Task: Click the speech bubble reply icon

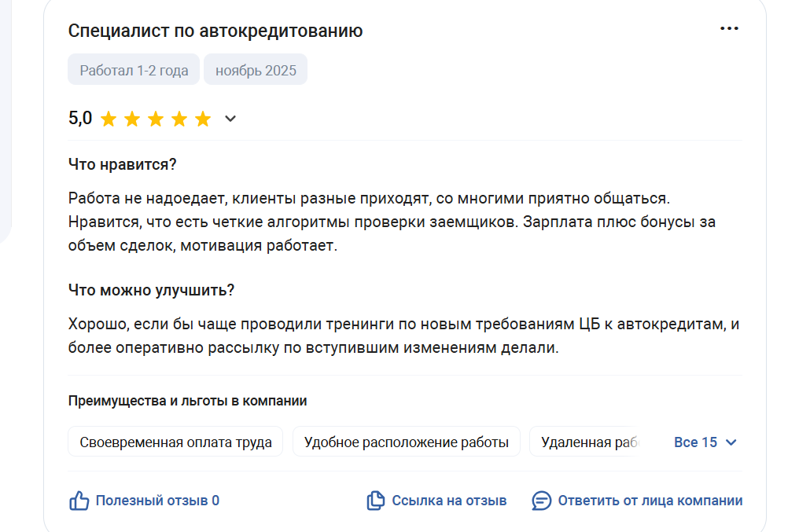Action: click(x=542, y=501)
